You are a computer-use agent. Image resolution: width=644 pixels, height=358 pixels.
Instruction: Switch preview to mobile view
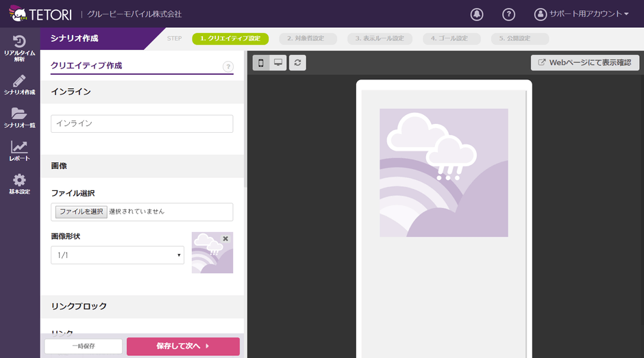point(261,63)
